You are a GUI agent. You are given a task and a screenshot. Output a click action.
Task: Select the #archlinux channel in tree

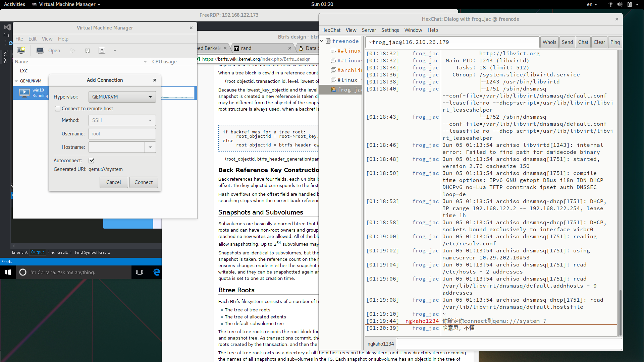pos(349,70)
